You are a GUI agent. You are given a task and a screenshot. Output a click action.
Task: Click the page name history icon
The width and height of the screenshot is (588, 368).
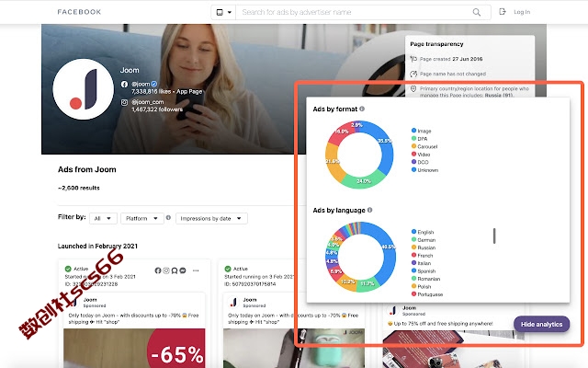(x=413, y=74)
